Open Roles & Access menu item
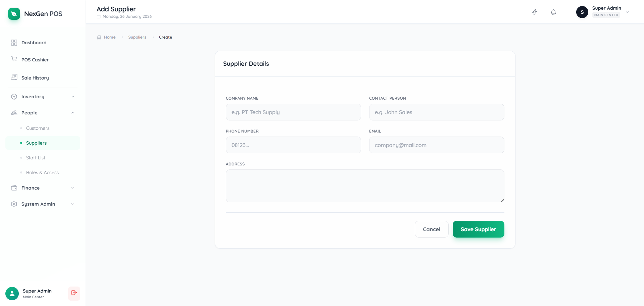644x306 pixels. click(42, 172)
